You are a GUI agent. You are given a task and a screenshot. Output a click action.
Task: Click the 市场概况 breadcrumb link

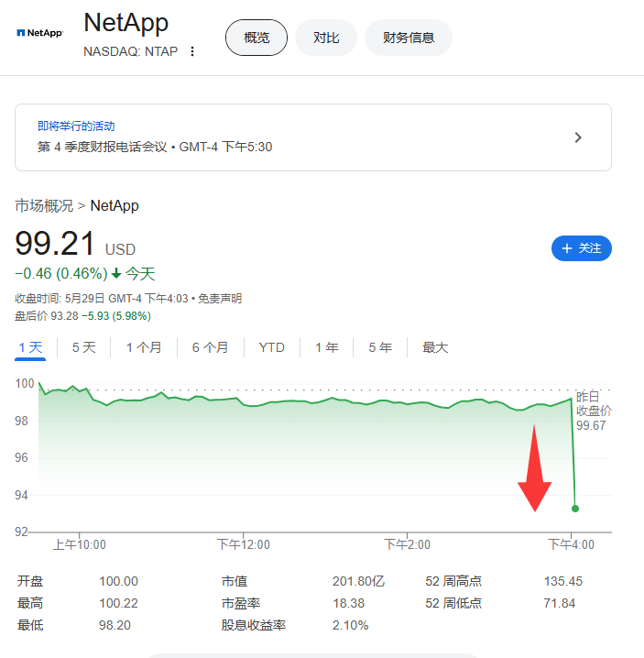coord(44,205)
